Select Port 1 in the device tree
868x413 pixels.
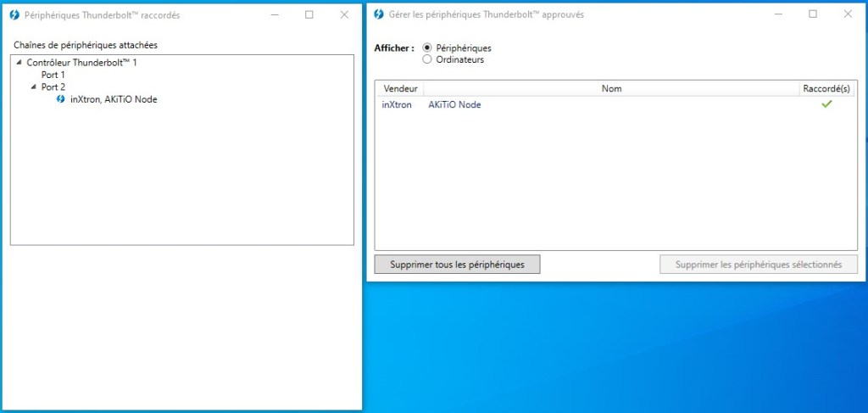pos(53,75)
